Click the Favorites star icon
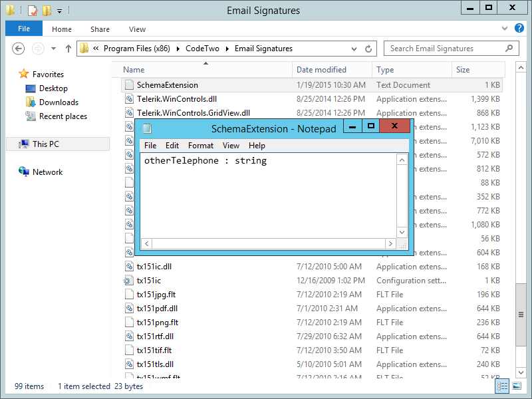The image size is (532, 399). [24, 74]
